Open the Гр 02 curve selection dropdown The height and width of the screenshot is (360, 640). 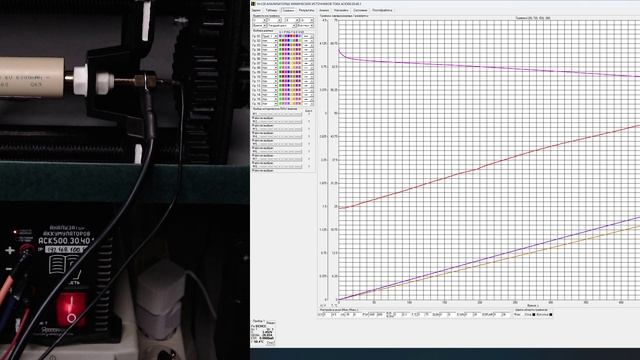point(269,41)
